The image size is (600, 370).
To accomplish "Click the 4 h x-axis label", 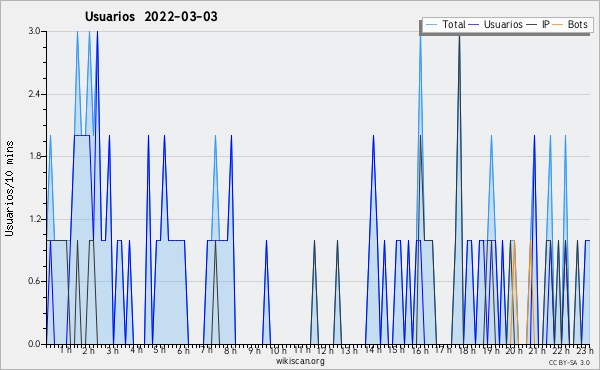I will 136,350.
